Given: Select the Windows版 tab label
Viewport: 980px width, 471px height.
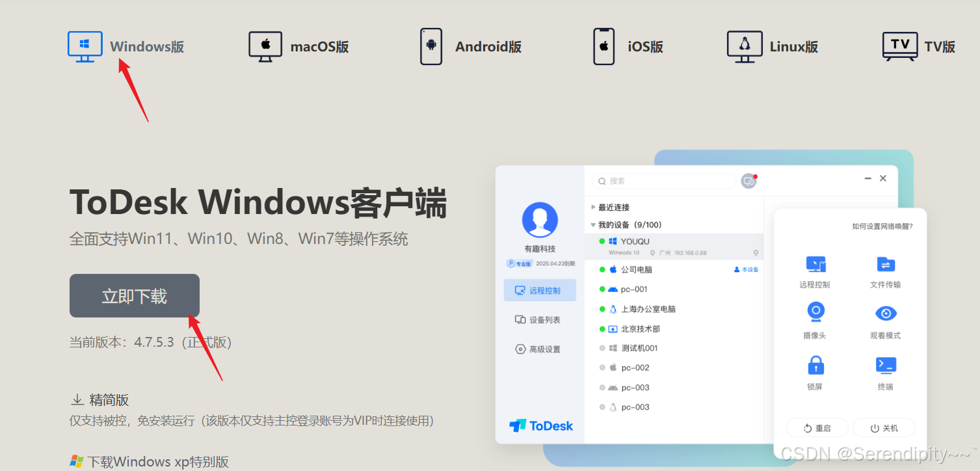Looking at the screenshot, I should click(147, 47).
